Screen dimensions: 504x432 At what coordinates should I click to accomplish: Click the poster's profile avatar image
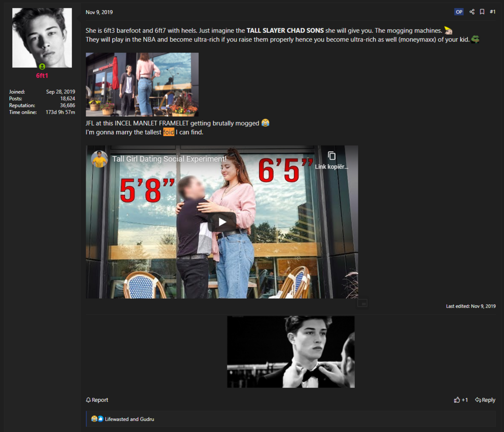pos(42,38)
